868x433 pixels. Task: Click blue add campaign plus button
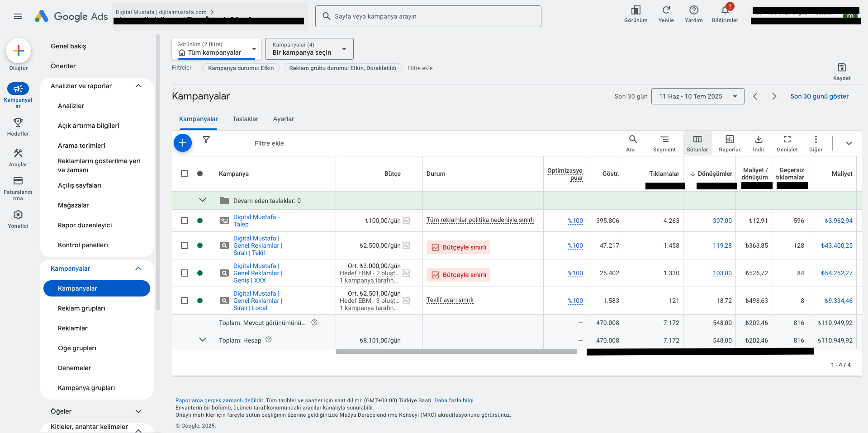coord(183,143)
